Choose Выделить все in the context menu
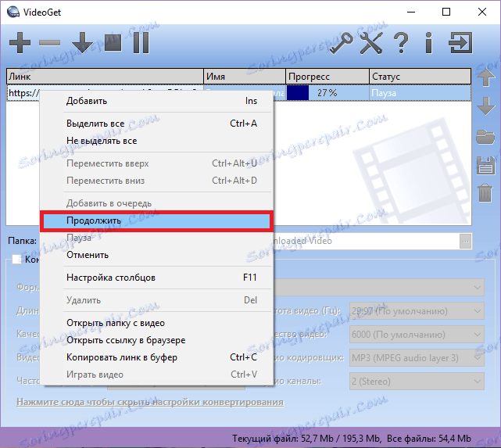This screenshot has width=501, height=448. click(x=157, y=124)
